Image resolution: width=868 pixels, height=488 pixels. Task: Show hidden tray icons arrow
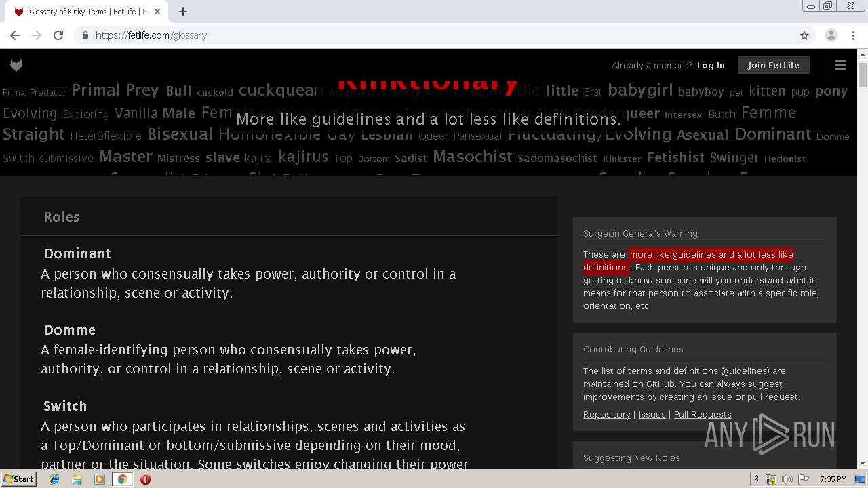click(756, 479)
